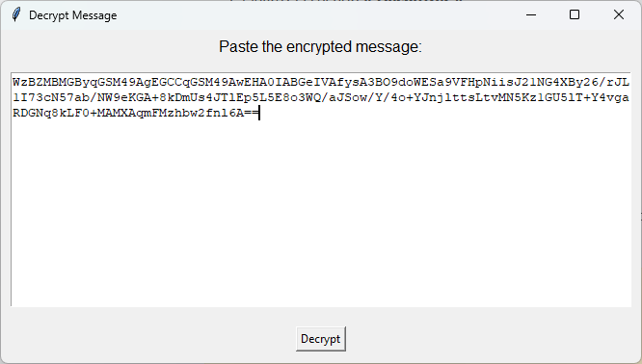Click NW9eKGA+8kDmUs4JTlEp5 in the second line
This screenshot has height=364, width=642.
[x=178, y=98]
